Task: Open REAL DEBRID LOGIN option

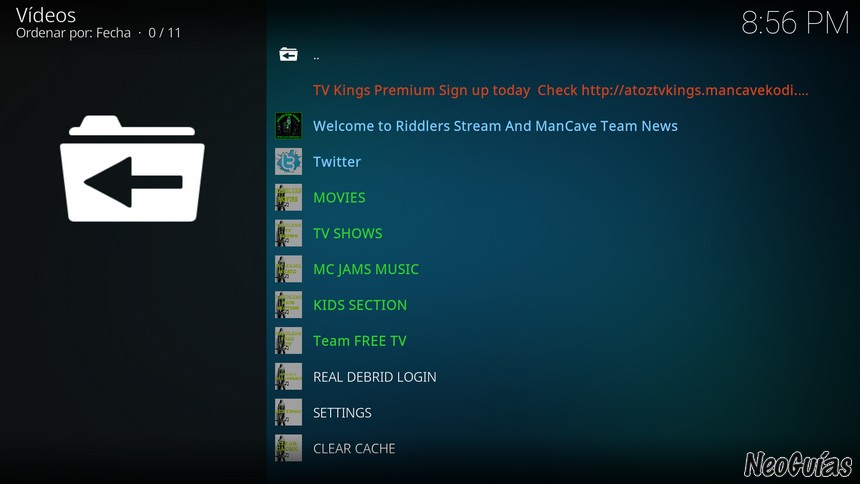Action: coord(375,377)
